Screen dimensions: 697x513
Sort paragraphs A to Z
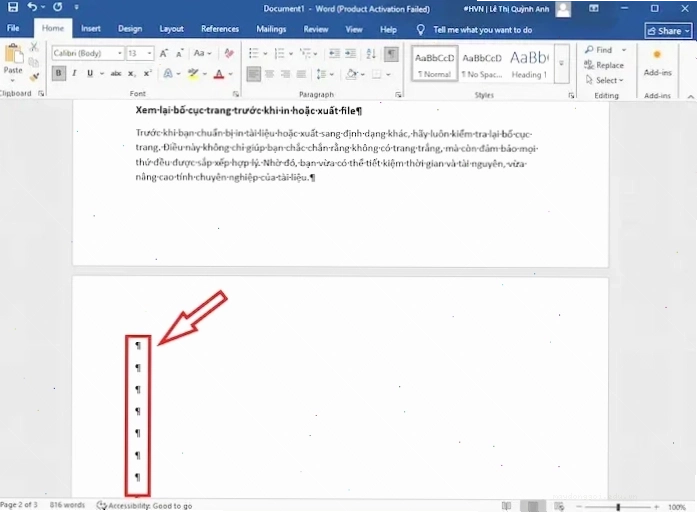371,54
